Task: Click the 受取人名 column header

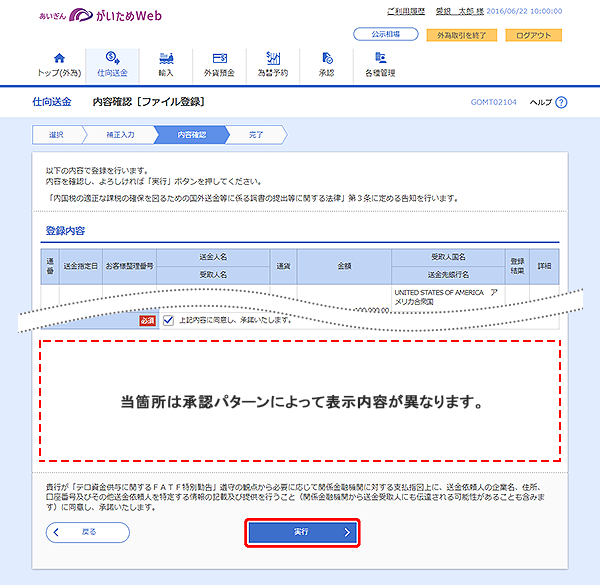Action: pyautogui.click(x=213, y=275)
